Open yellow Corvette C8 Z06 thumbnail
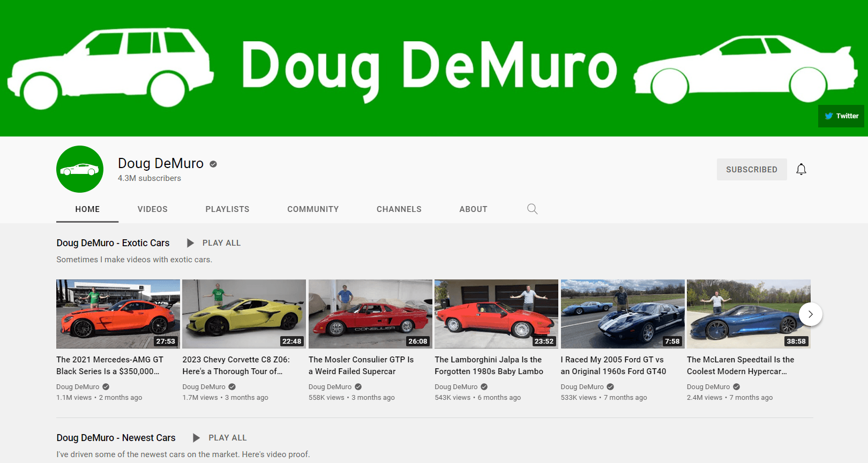 pos(244,314)
